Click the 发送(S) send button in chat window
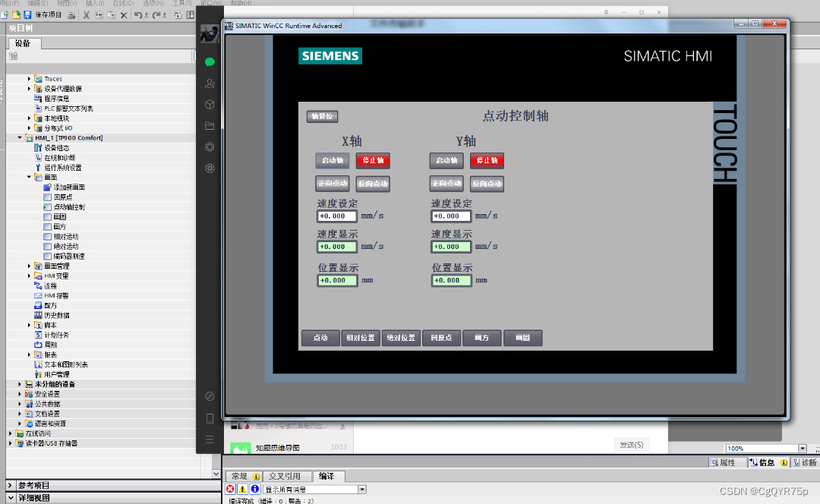This screenshot has height=504, width=820. [631, 445]
